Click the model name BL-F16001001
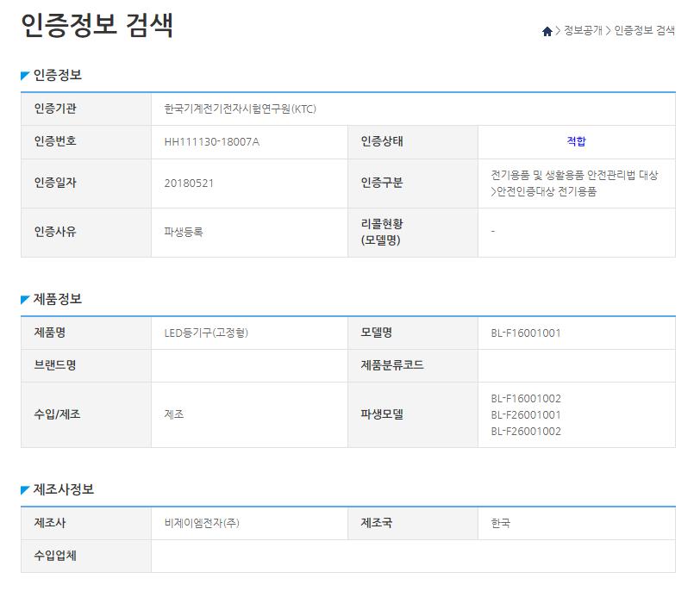 pyautogui.click(x=526, y=333)
